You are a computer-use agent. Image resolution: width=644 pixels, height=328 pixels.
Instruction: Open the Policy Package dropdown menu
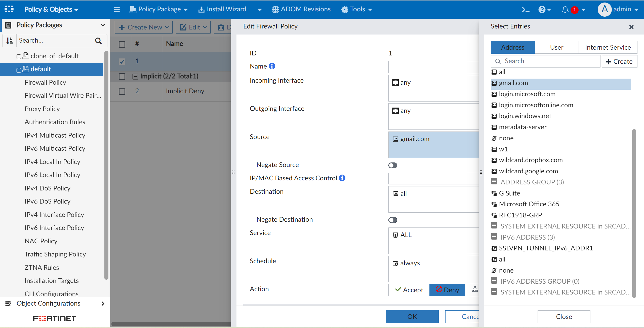[159, 10]
